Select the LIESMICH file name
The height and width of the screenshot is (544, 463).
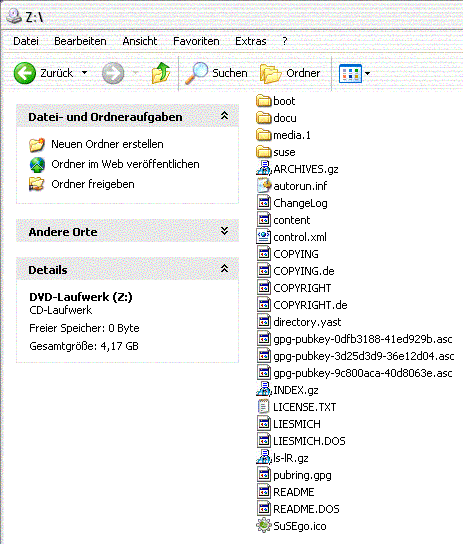pyautogui.click(x=297, y=424)
